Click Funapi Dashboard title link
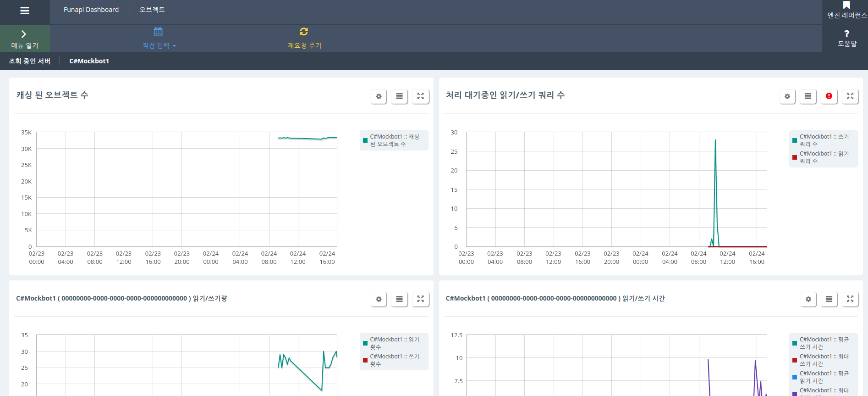Viewport: 868px width, 396px height. (x=91, y=10)
